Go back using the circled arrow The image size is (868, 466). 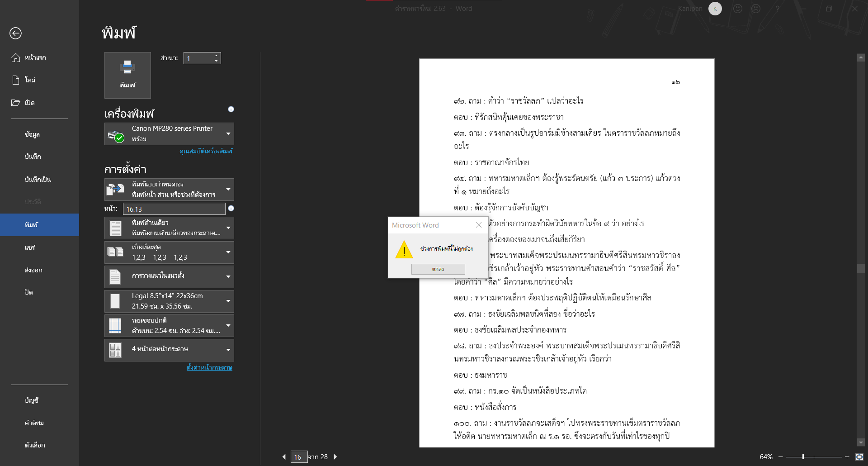tap(15, 33)
